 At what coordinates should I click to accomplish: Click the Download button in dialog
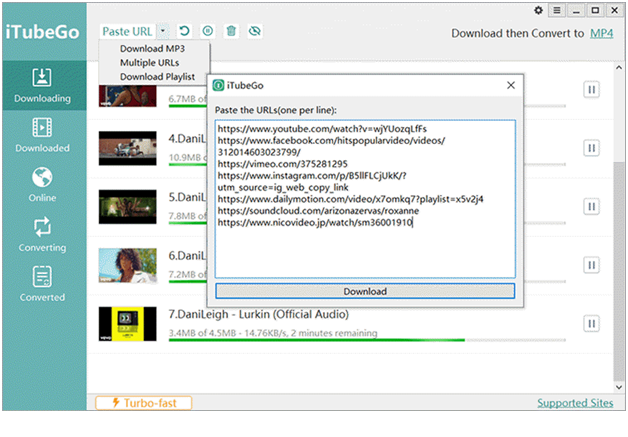point(365,291)
